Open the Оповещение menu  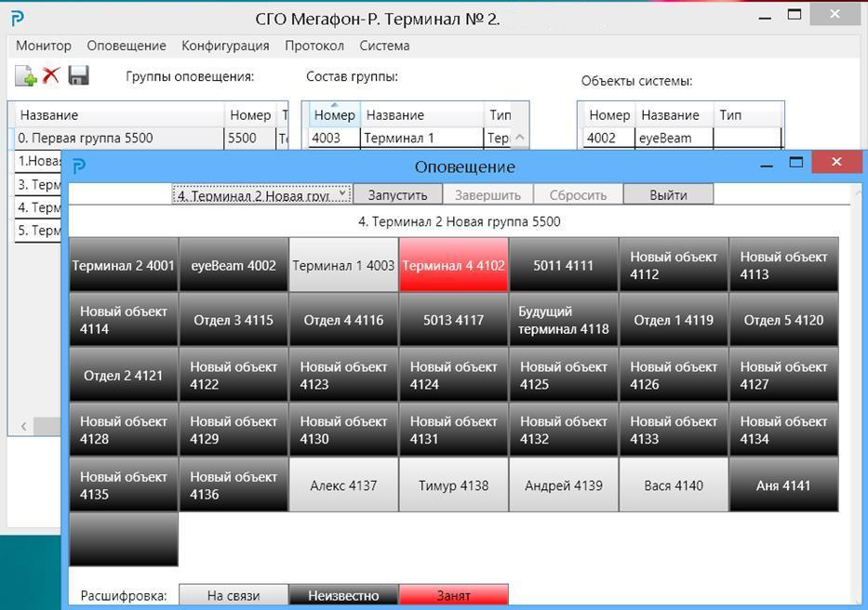click(x=127, y=46)
